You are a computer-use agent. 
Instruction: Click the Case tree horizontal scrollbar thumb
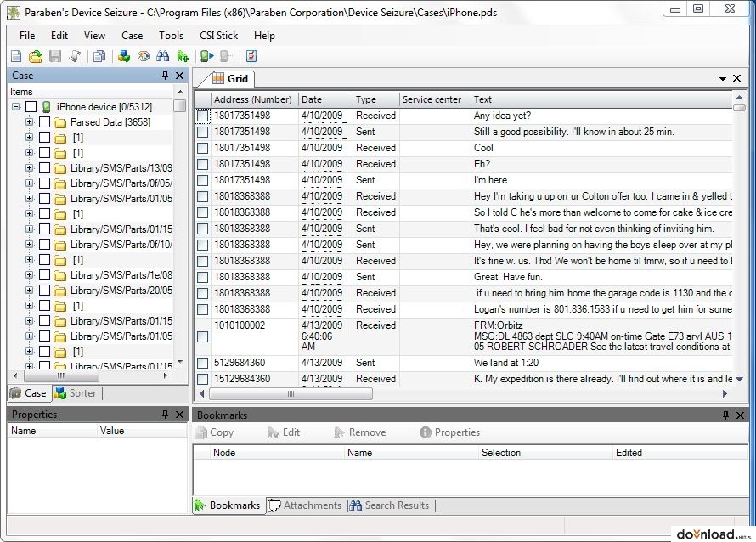pos(61,375)
